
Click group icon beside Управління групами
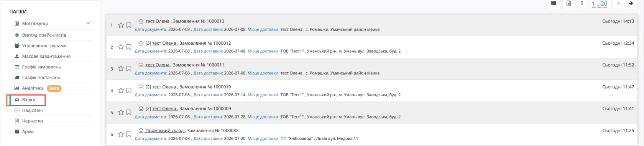[17, 45]
